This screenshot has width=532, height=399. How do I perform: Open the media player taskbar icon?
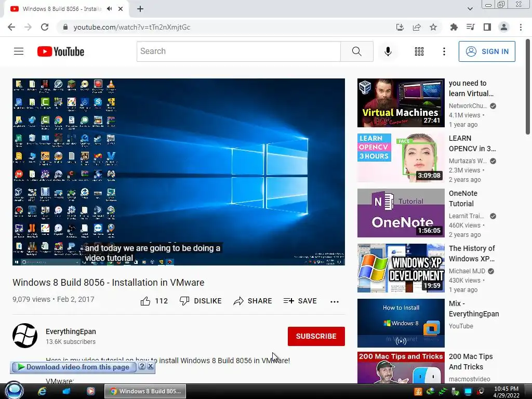tap(90, 391)
